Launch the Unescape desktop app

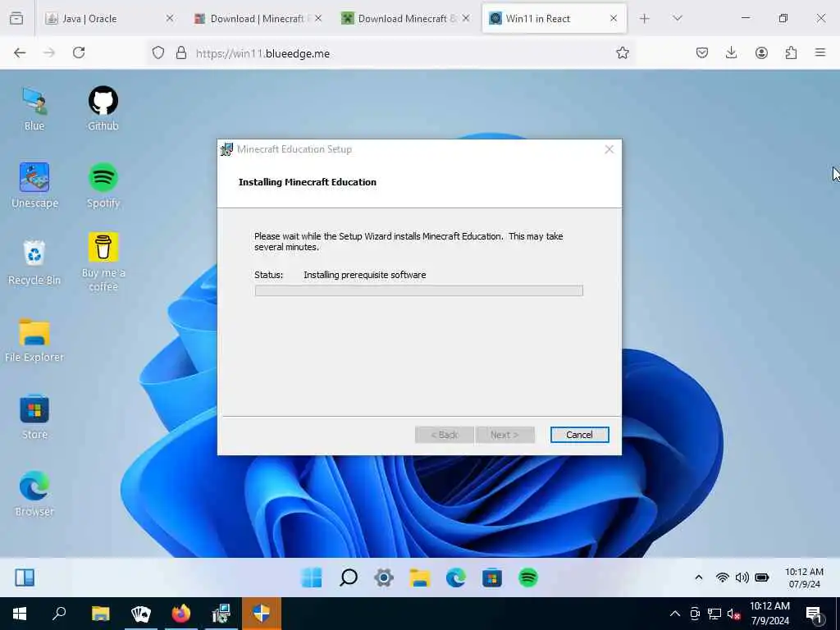click(x=34, y=185)
